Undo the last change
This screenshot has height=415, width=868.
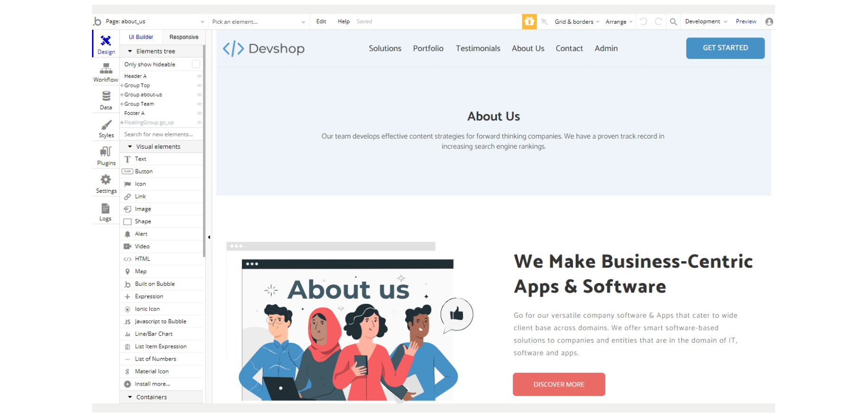click(644, 21)
